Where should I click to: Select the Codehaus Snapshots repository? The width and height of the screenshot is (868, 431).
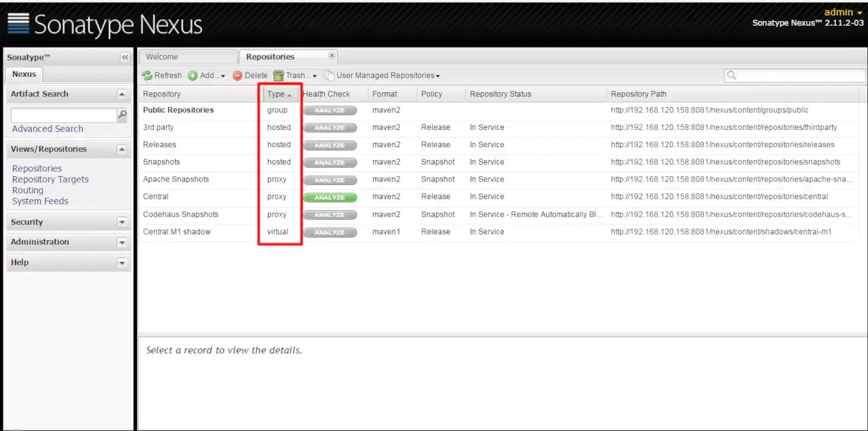pyautogui.click(x=180, y=214)
